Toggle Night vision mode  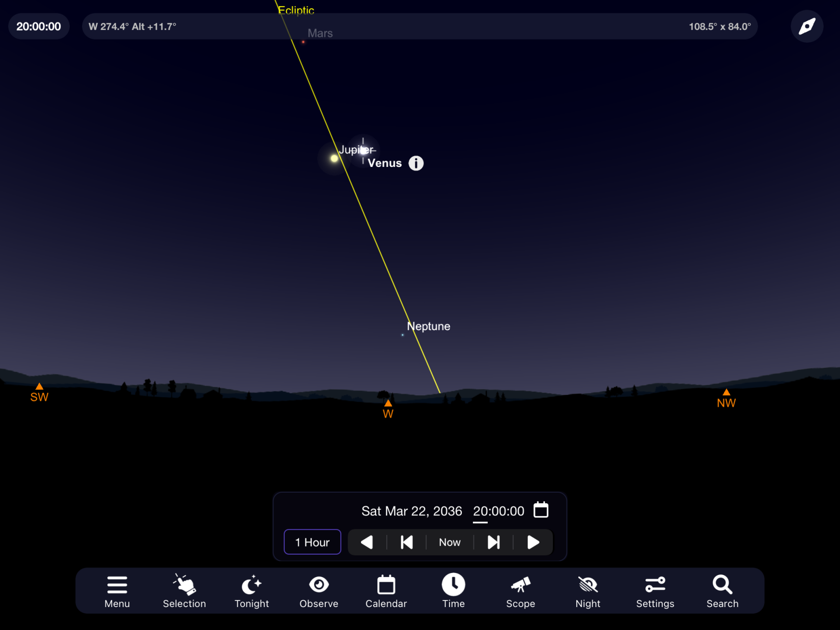coord(587,591)
